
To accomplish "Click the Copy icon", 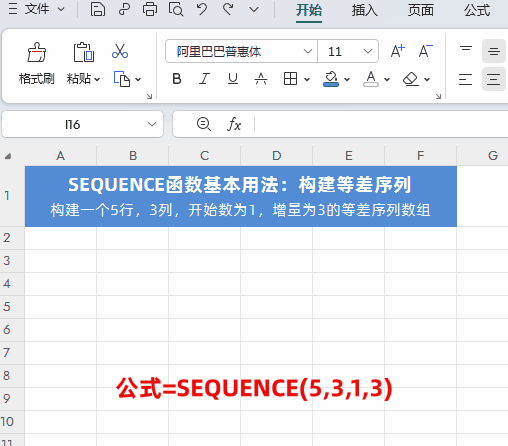I will [x=122, y=79].
